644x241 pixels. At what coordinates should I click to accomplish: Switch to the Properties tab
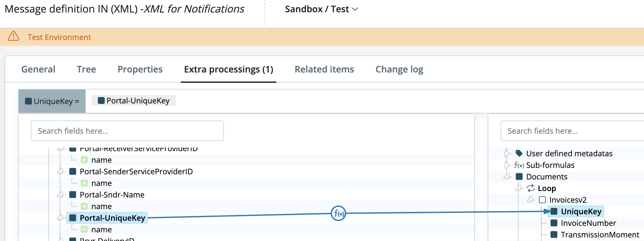[140, 69]
